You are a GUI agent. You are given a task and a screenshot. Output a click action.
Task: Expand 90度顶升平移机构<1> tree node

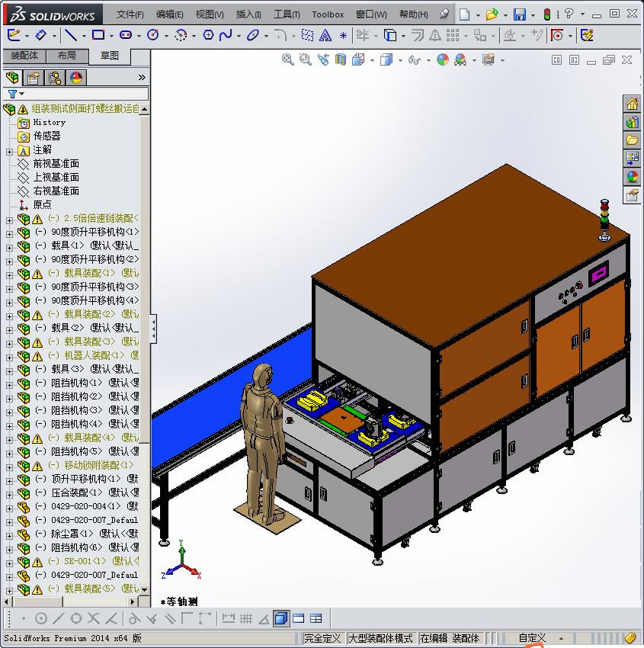tap(9, 234)
